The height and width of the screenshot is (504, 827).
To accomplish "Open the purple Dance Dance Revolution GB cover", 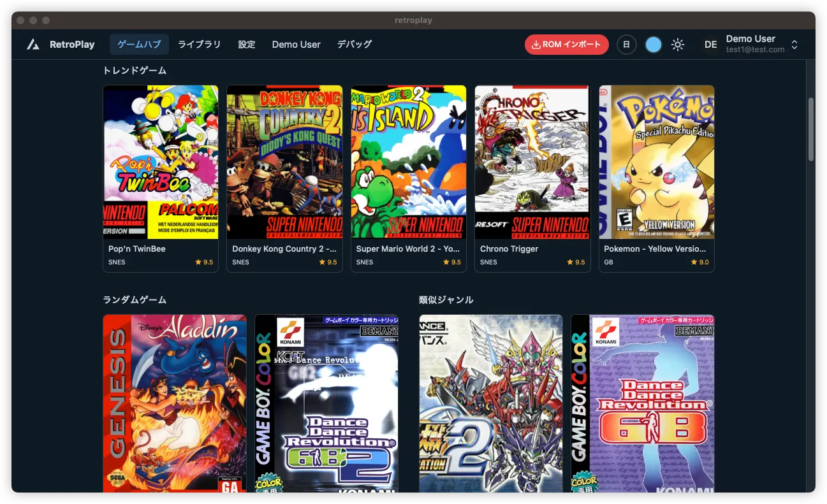I will (x=643, y=403).
